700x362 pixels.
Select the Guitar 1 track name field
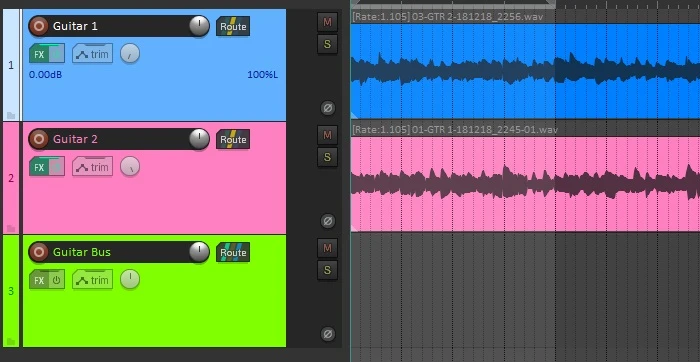click(118, 26)
